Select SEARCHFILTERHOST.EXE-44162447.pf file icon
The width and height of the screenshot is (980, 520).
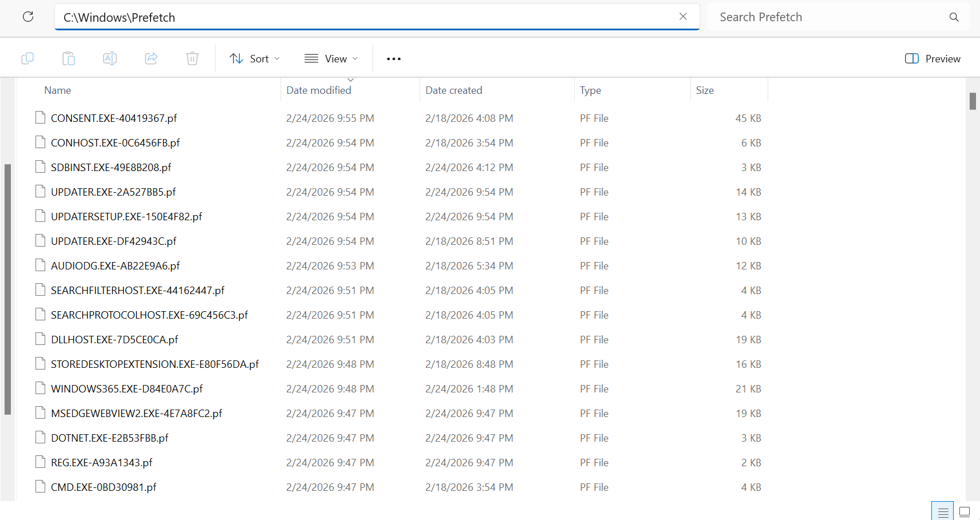coord(40,290)
